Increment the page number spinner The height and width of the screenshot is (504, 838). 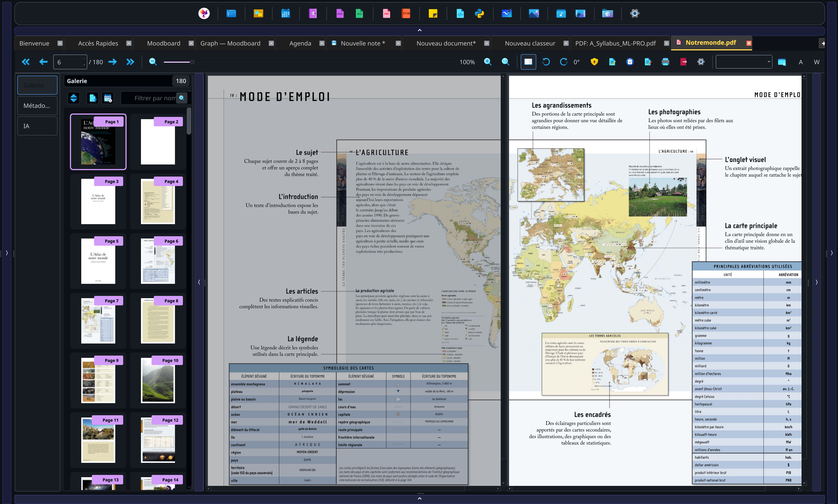click(84, 59)
